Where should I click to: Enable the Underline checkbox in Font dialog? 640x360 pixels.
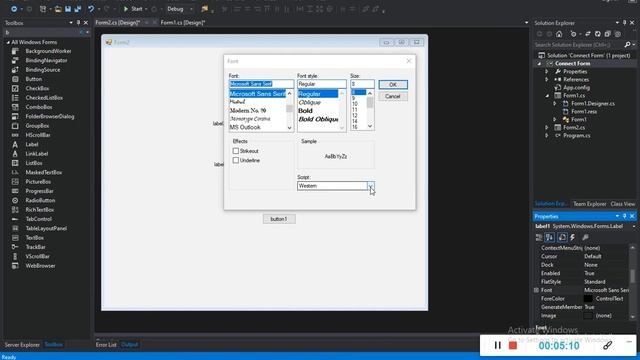click(236, 160)
